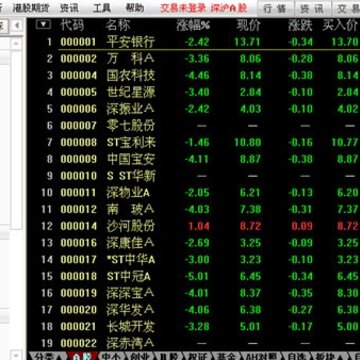Click stock code 000001
The width and height of the screenshot is (360, 360).
(78, 42)
